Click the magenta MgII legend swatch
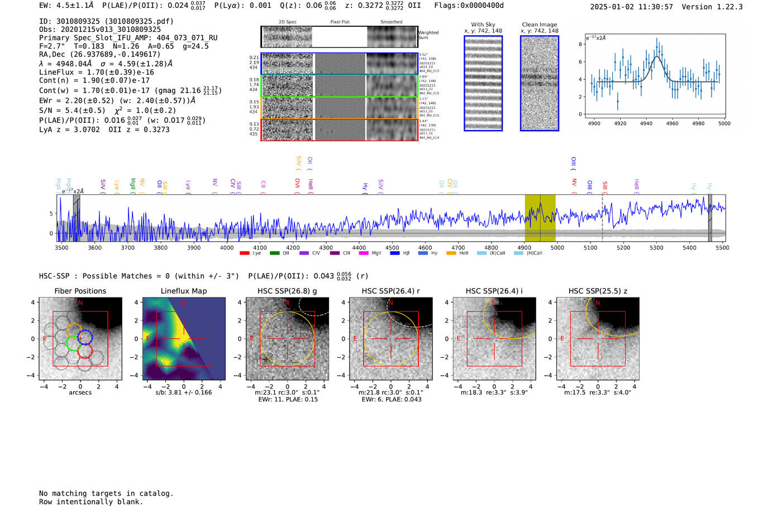The height and width of the screenshot is (532, 782). coord(364,253)
